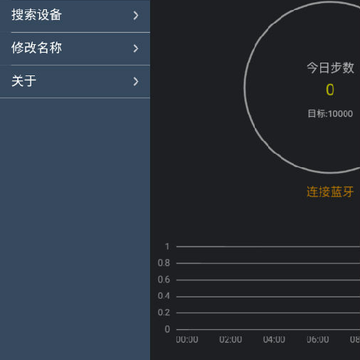This screenshot has width=360, height=360.
Task: Open the 关于 menu item
Action: click(x=75, y=82)
